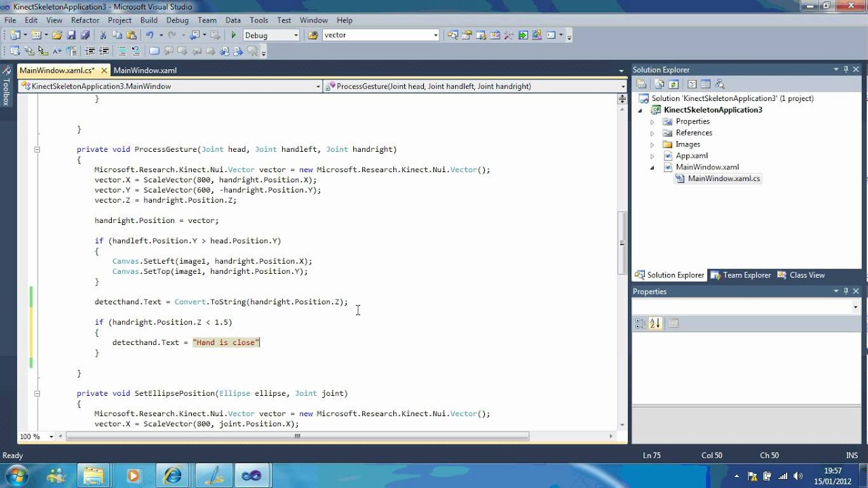Select the KinectSkeletonApplication3 project node
This screenshot has height=488, width=868.
click(x=713, y=110)
